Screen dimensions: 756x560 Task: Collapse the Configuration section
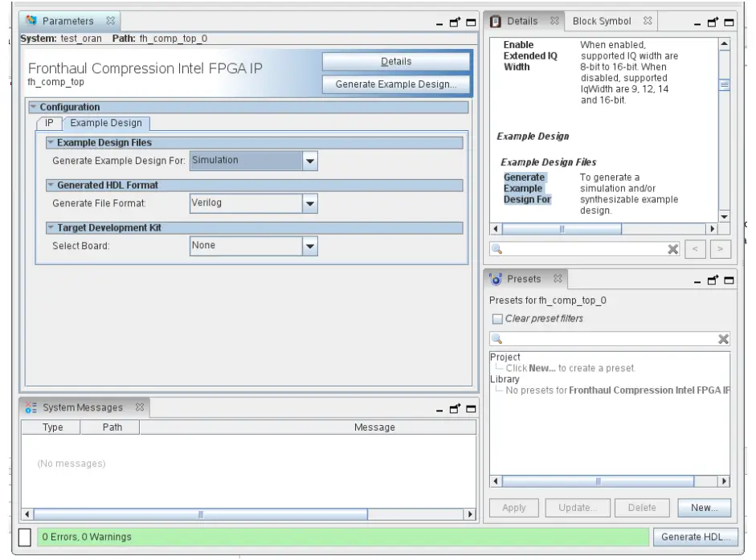tap(32, 107)
